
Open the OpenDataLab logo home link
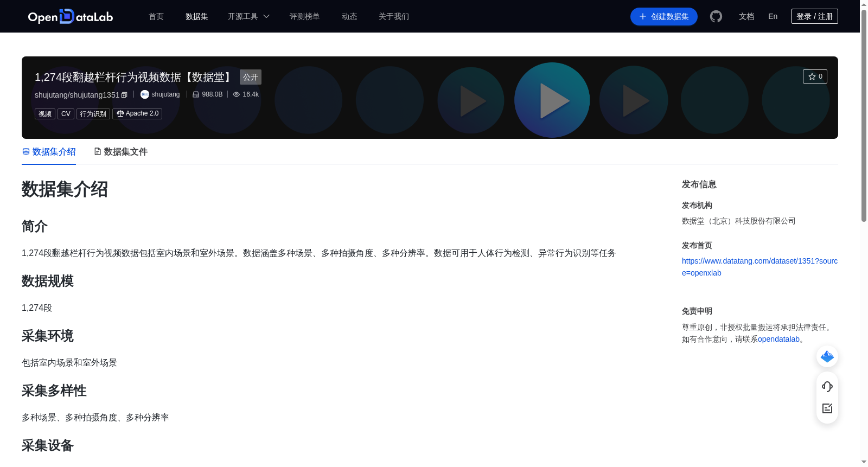pyautogui.click(x=71, y=17)
